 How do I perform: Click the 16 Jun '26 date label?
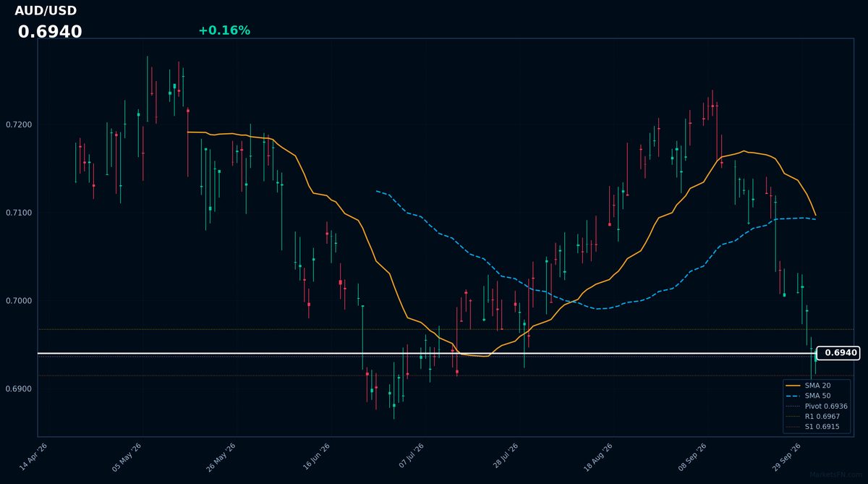pyautogui.click(x=316, y=457)
